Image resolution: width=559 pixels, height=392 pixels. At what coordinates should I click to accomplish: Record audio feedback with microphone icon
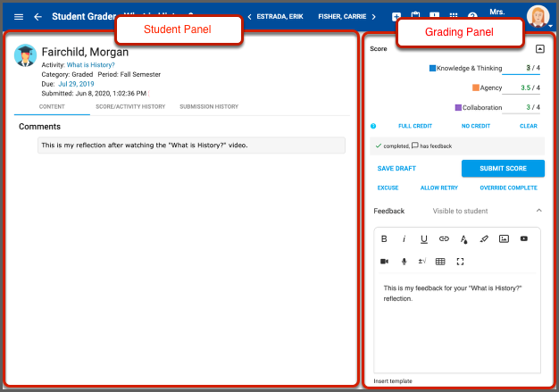coord(404,262)
